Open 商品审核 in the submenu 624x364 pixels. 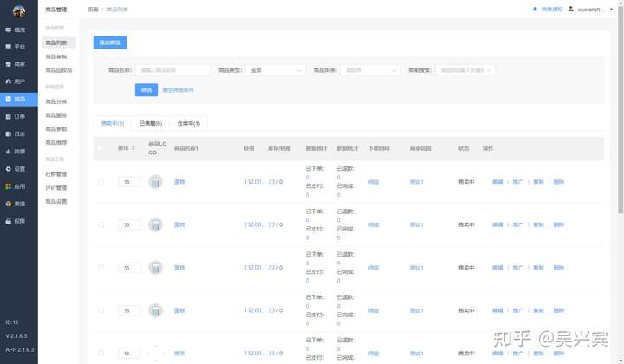[56, 56]
